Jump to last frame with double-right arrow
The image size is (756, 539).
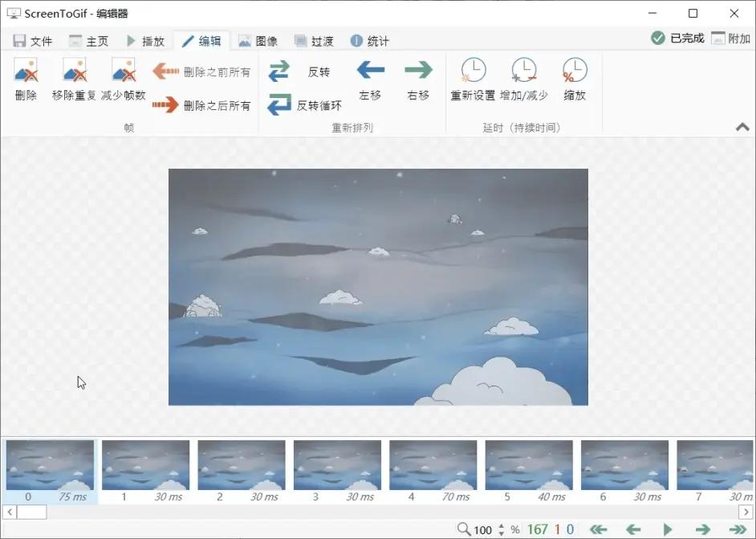pyautogui.click(x=738, y=529)
